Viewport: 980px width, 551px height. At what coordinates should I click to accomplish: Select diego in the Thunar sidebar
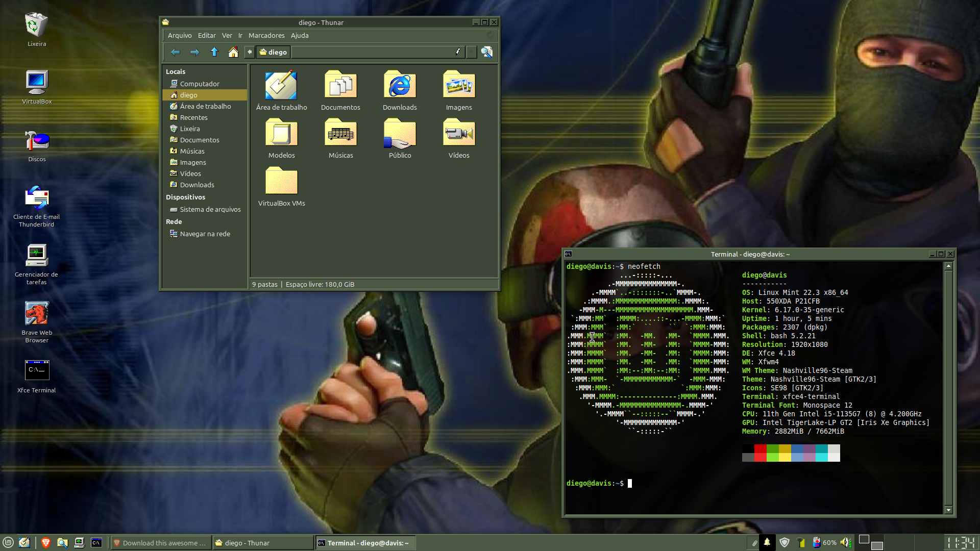[x=205, y=95]
